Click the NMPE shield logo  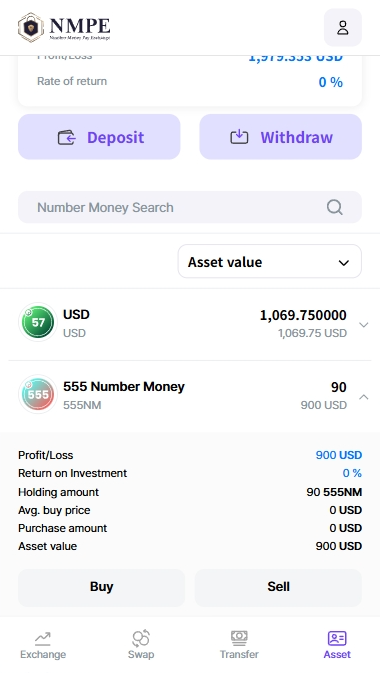[31, 27]
